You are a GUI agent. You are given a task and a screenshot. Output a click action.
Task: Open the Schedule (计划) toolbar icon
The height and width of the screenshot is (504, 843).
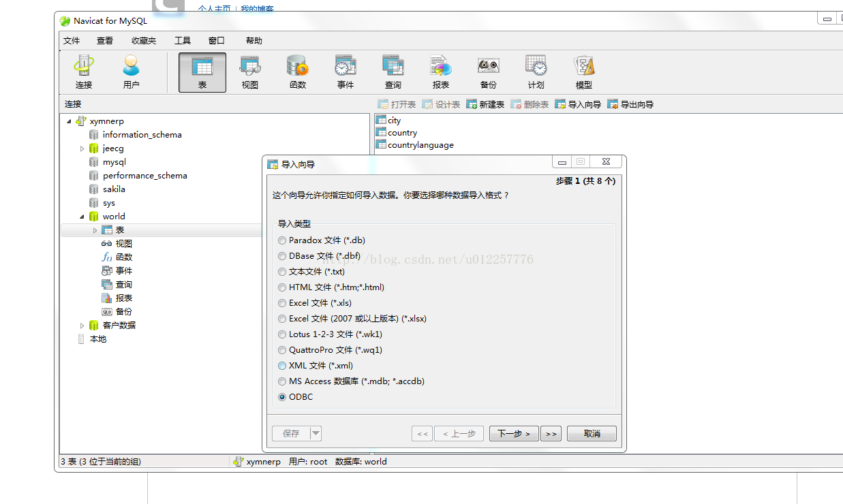pyautogui.click(x=536, y=73)
